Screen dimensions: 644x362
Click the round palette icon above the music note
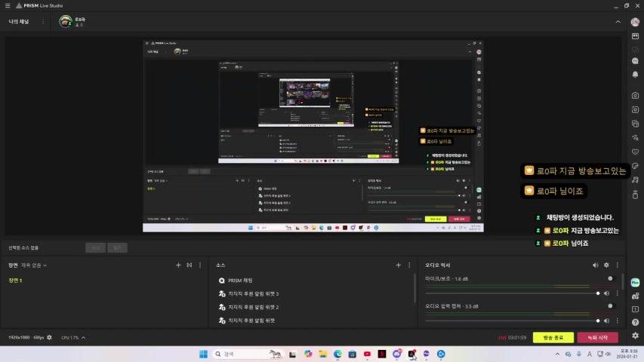tap(635, 166)
